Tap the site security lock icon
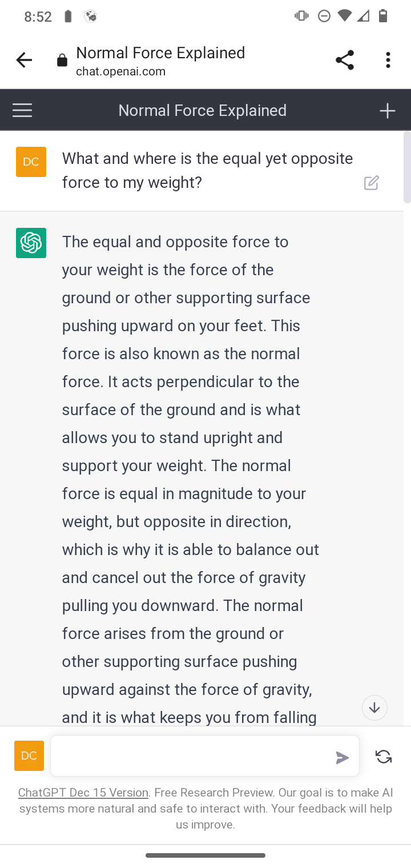This screenshot has width=411, height=868. pyautogui.click(x=62, y=61)
